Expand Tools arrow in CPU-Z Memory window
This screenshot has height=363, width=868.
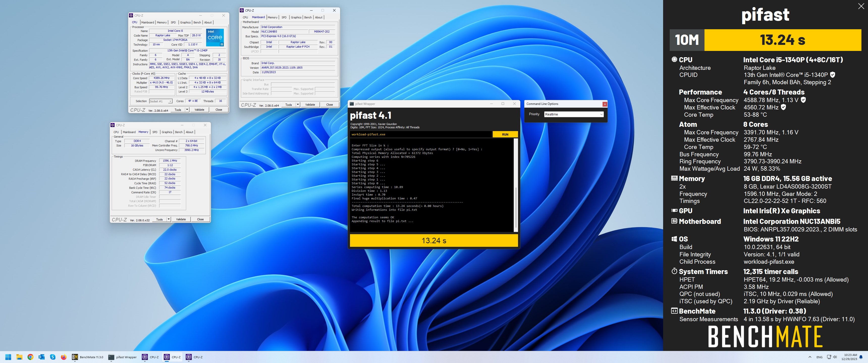169,219
